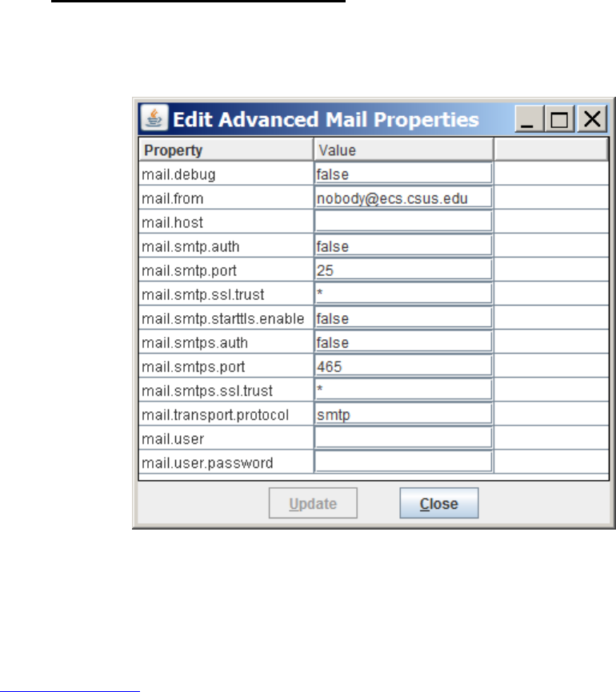
Task: Click the Update button
Action: point(313,504)
